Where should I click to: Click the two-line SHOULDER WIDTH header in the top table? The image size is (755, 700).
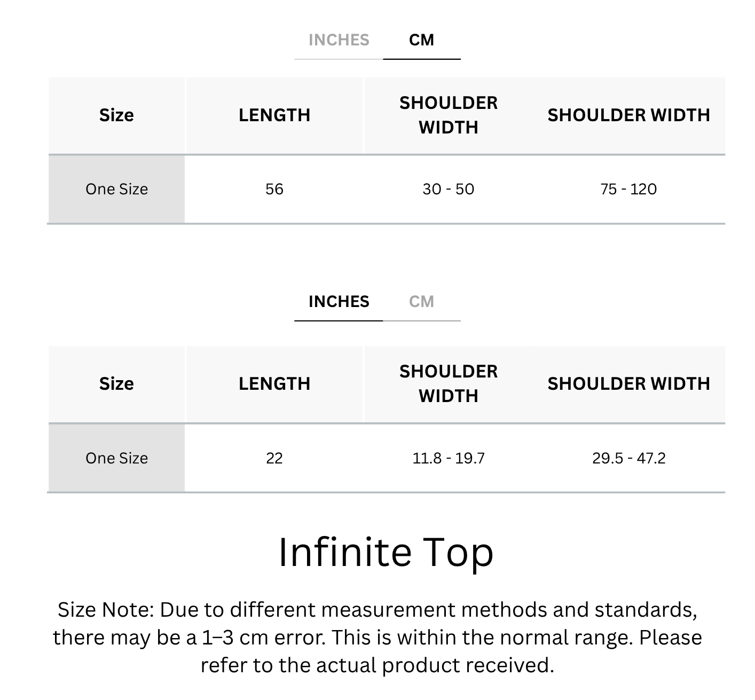(448, 115)
